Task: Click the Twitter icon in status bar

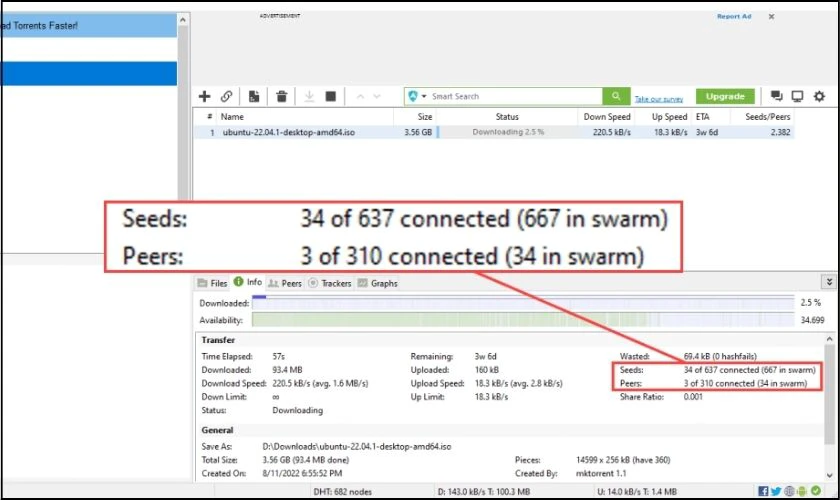Action: 776,491
